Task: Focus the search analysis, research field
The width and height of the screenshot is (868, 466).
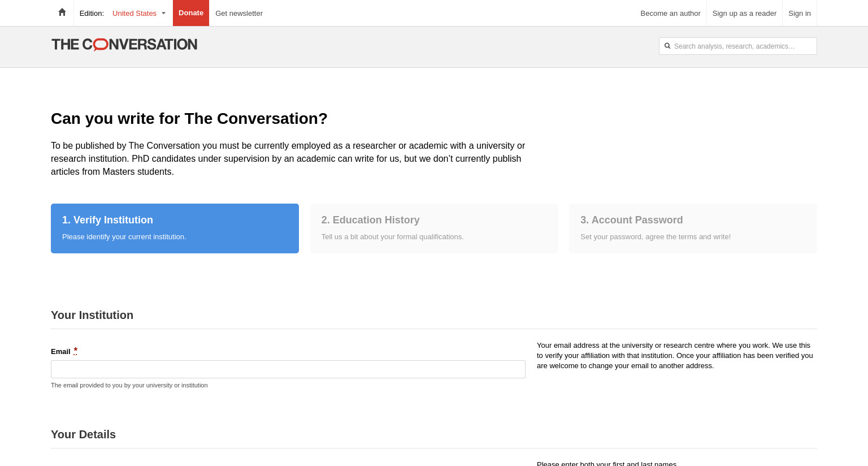Action: click(737, 46)
